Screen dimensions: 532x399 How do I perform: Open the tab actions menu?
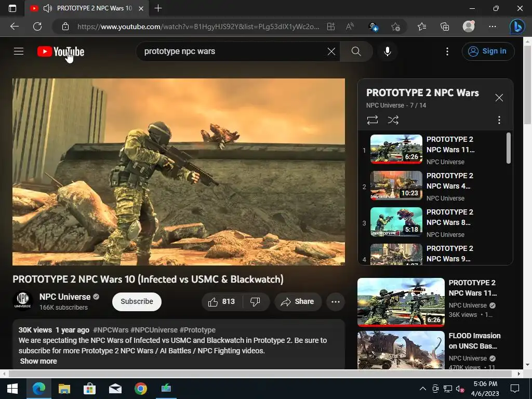tap(12, 8)
